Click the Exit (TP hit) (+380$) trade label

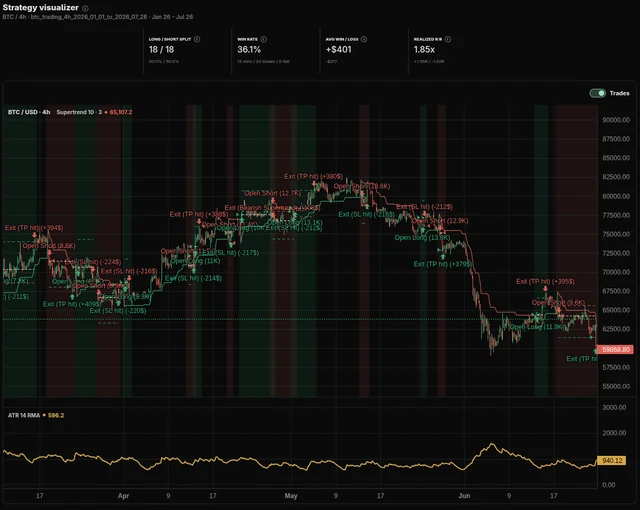coord(313,176)
